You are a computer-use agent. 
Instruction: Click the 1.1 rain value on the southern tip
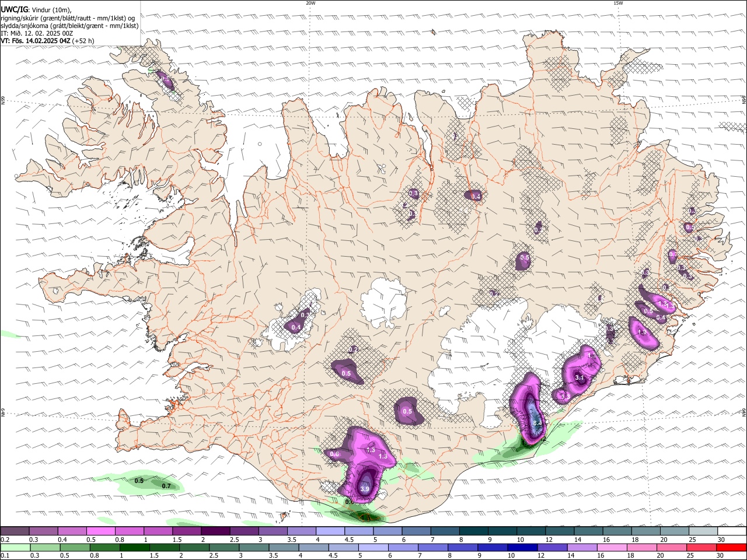(x=366, y=517)
